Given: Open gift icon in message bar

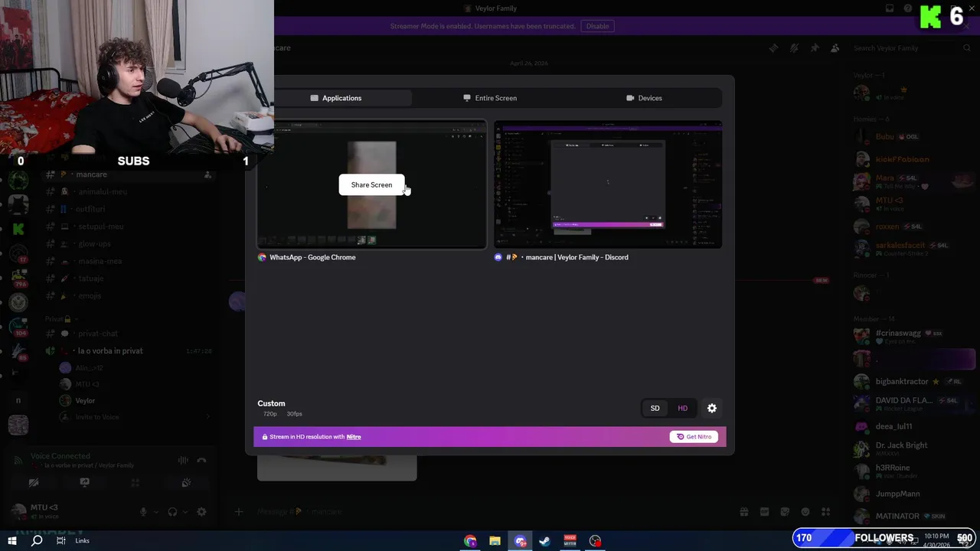Looking at the screenshot, I should point(743,511).
